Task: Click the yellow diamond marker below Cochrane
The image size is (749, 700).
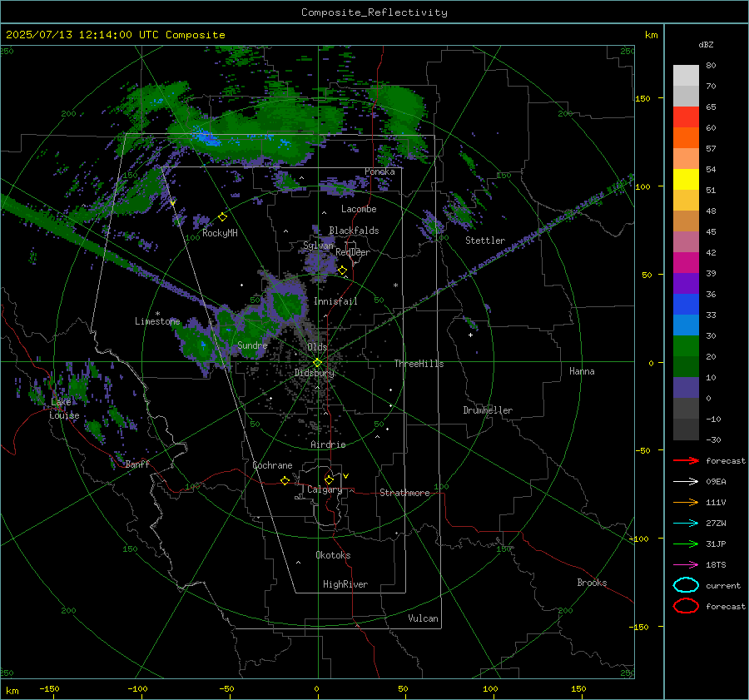Action: [285, 480]
